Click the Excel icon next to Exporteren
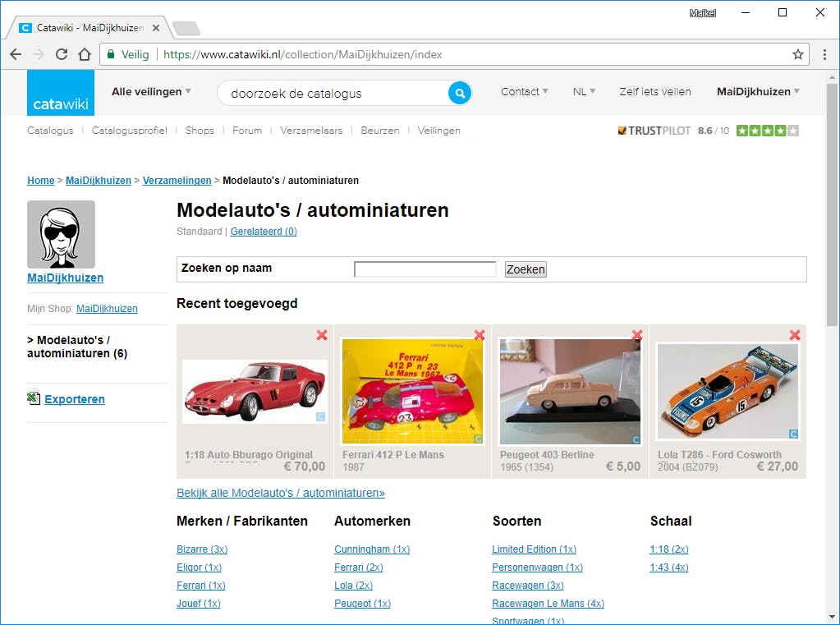840x625 pixels. click(x=33, y=398)
